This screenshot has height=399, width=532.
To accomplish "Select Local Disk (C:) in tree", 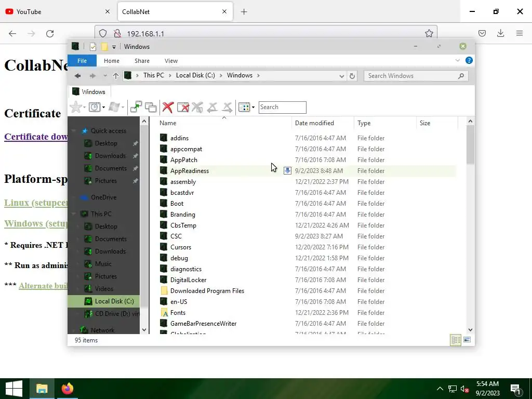I will 103,301.
